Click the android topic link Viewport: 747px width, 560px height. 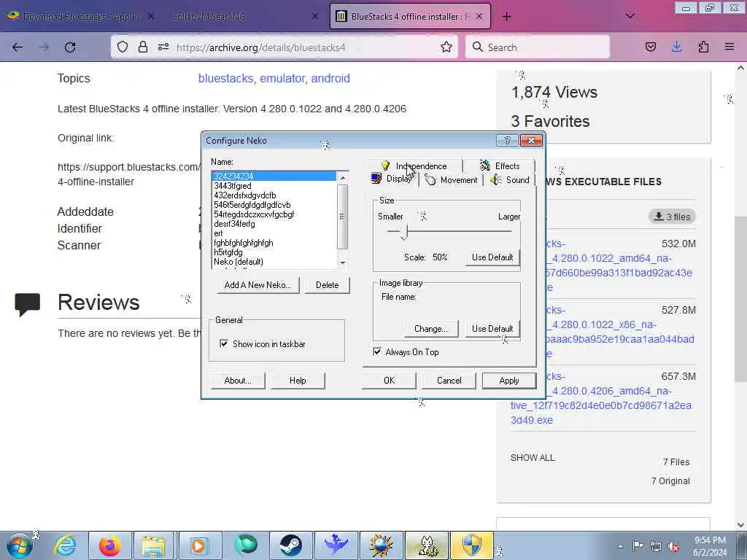[x=330, y=78]
